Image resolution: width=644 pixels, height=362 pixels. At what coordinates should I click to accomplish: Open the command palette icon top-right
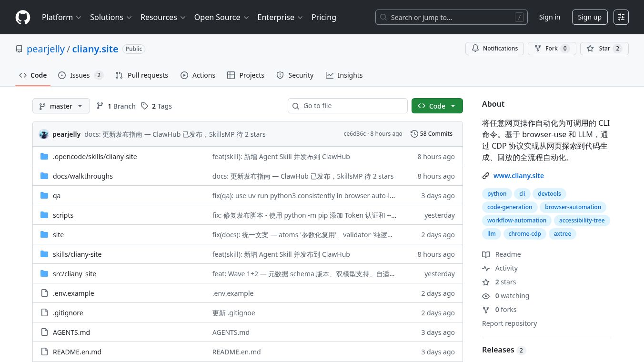(621, 17)
